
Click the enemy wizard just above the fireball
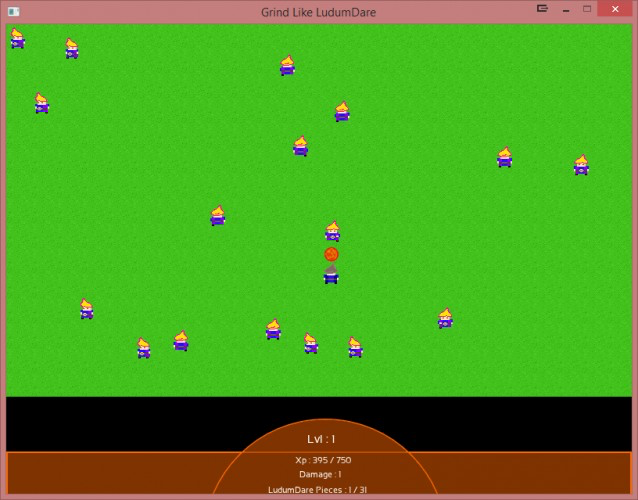[332, 231]
